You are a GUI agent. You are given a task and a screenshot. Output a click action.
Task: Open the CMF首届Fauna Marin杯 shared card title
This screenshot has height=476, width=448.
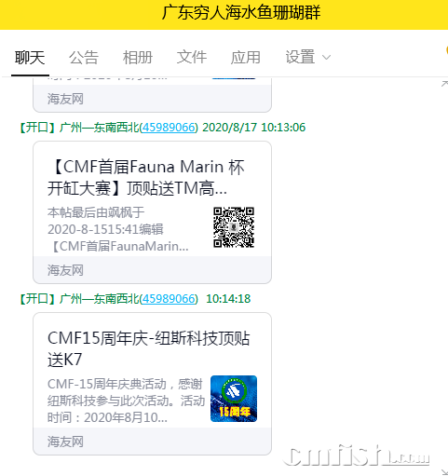coord(146,178)
